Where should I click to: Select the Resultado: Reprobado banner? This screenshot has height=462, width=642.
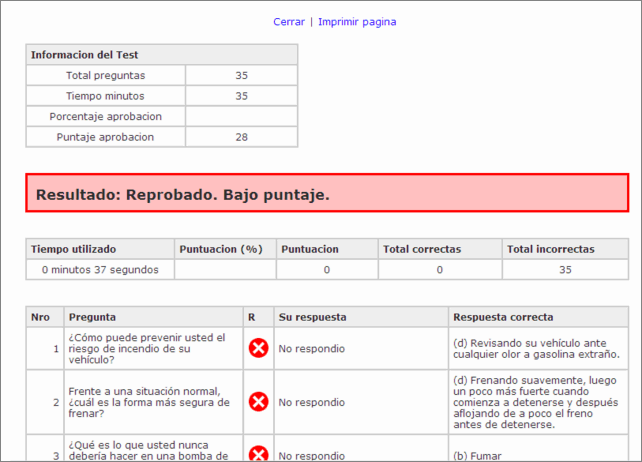327,194
